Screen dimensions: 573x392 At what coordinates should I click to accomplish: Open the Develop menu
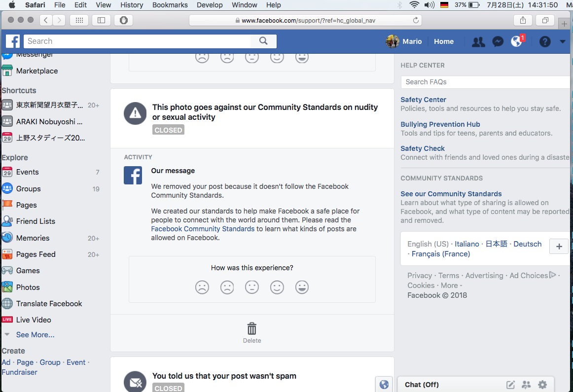click(x=210, y=5)
